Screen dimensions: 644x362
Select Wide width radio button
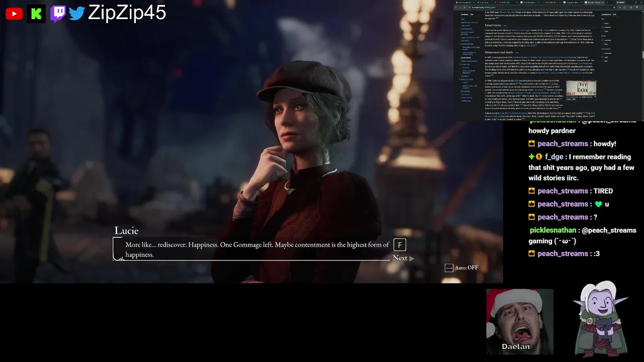click(x=602, y=44)
